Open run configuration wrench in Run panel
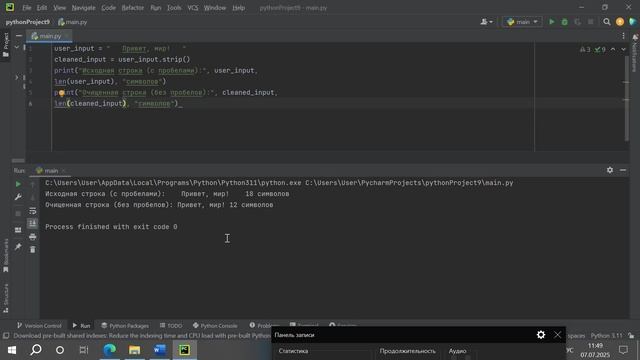640x360 pixels. pyautogui.click(x=18, y=197)
